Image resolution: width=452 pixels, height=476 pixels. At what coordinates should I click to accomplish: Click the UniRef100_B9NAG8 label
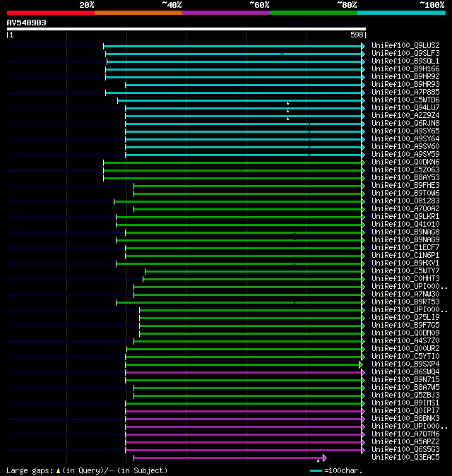tap(405, 232)
